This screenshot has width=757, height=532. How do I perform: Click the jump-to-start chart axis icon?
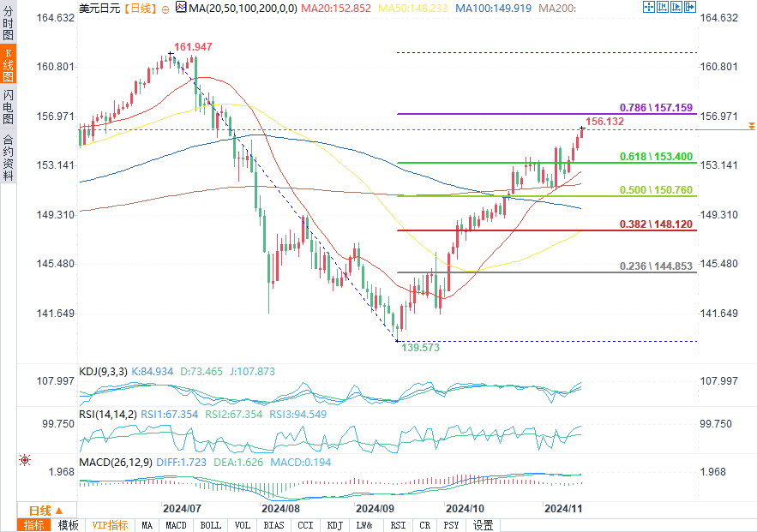click(x=663, y=7)
